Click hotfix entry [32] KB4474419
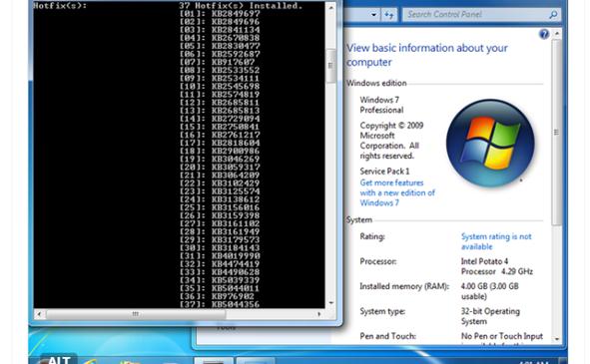This screenshot has width=590, height=364. pos(220,264)
